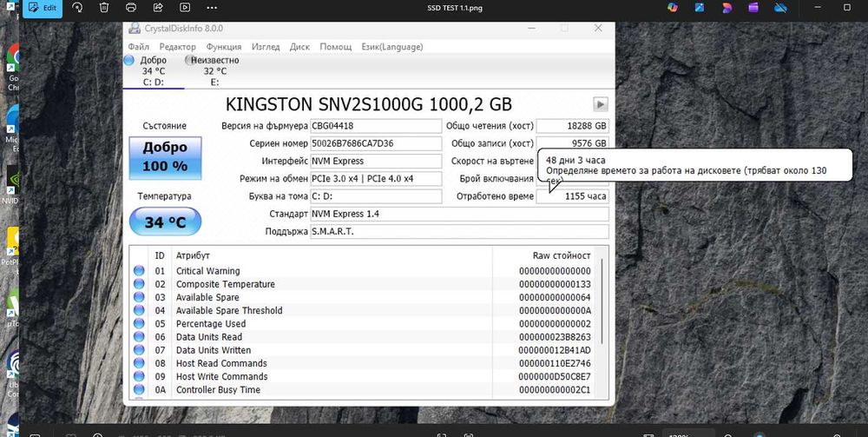Click the Raw стойност column header
Image resolution: width=868 pixels, height=437 pixels.
click(x=562, y=255)
